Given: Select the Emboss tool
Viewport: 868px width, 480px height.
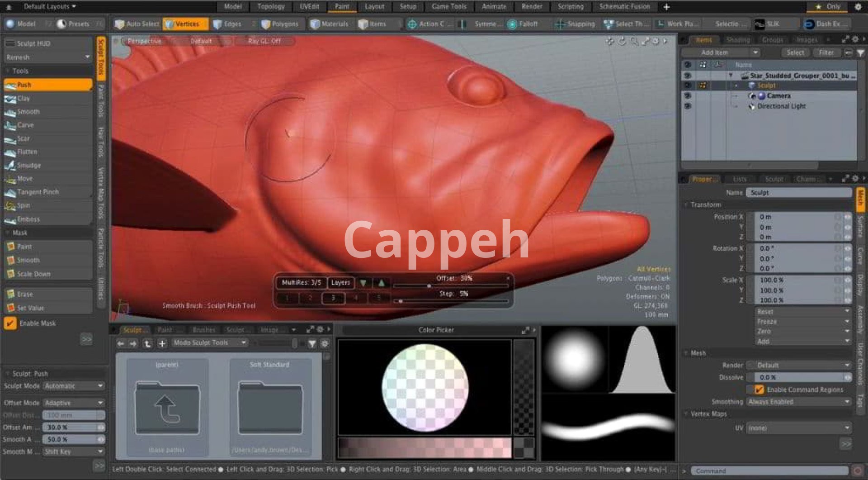Looking at the screenshot, I should click(x=28, y=219).
